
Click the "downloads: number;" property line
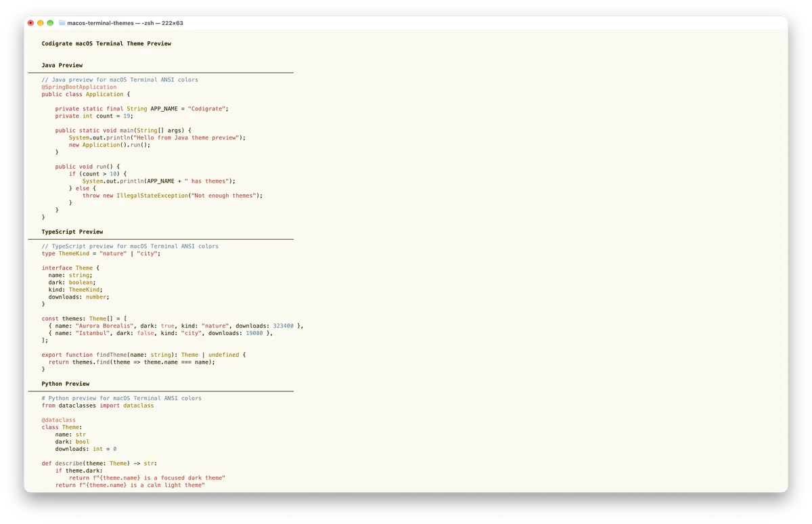[79, 297]
